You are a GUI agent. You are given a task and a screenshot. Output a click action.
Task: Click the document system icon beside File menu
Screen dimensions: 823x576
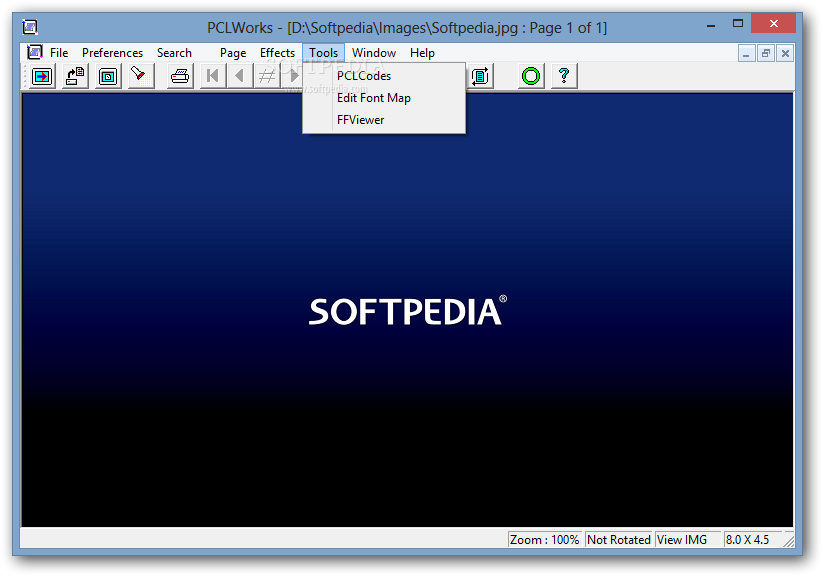coord(35,53)
